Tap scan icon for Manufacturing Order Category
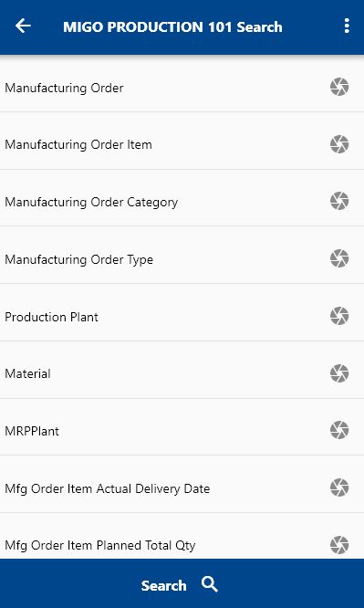This screenshot has height=608, width=364. (x=339, y=201)
